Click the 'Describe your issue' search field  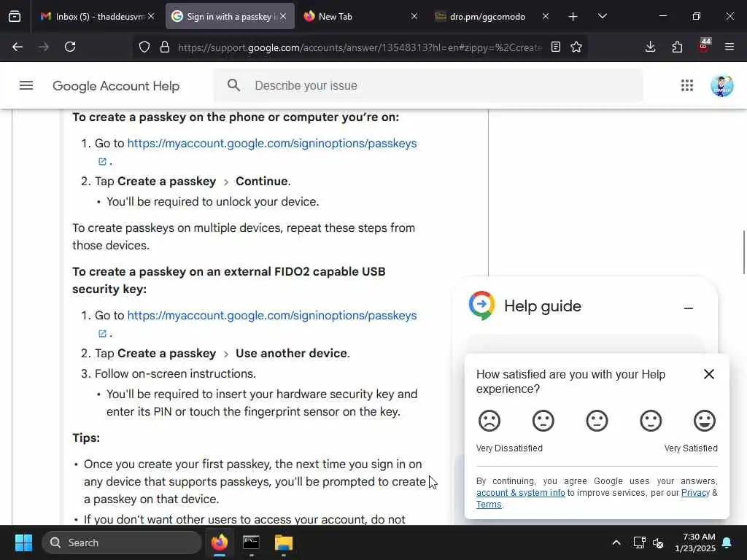point(427,86)
